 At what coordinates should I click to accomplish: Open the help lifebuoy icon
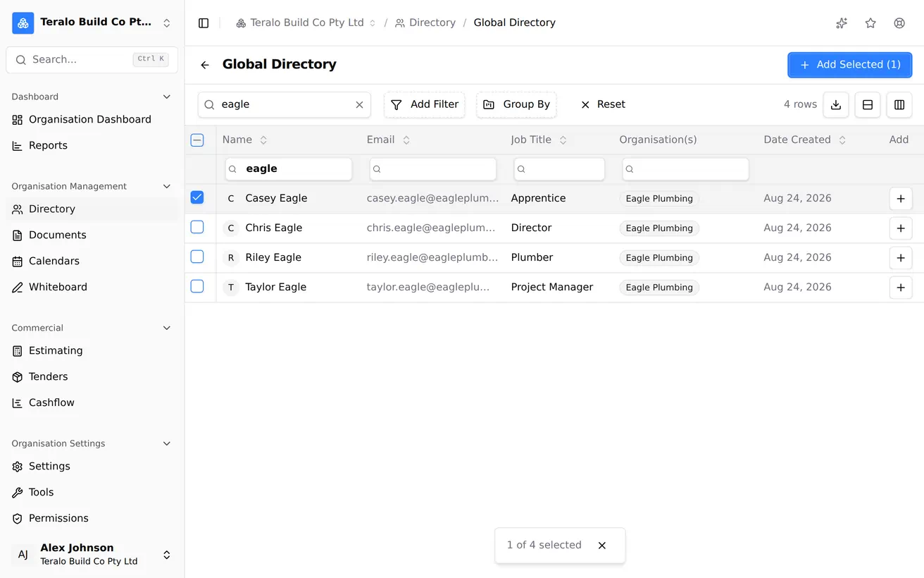[899, 23]
